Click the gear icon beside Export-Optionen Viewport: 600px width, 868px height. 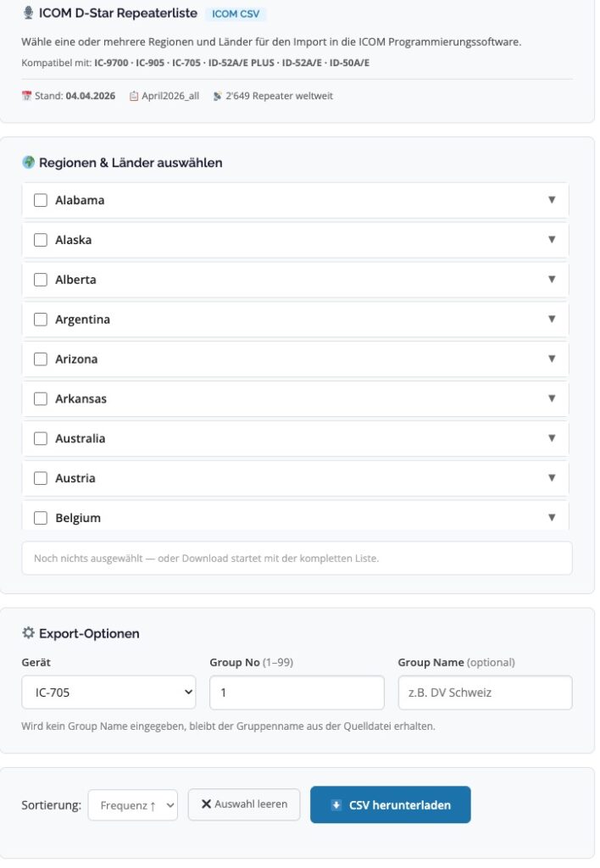(x=28, y=633)
